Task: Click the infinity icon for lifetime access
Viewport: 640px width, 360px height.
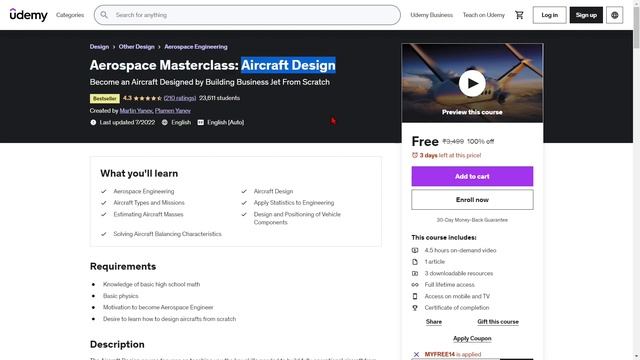Action: point(415,284)
